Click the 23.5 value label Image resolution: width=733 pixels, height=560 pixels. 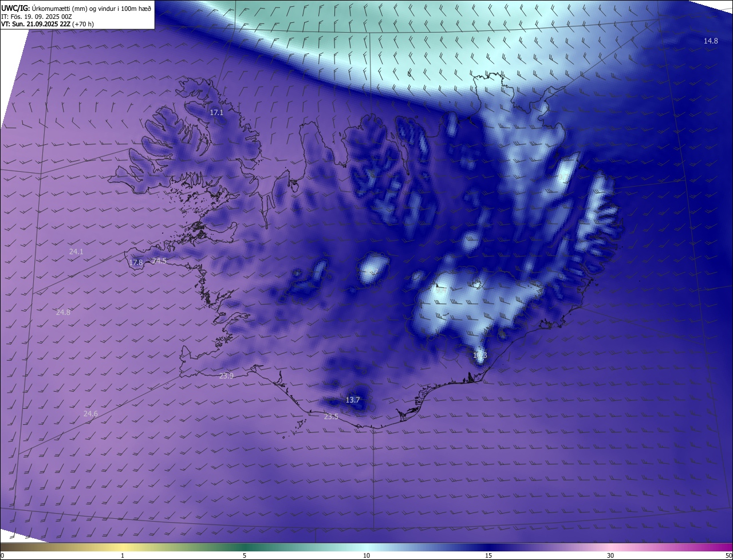(331, 417)
